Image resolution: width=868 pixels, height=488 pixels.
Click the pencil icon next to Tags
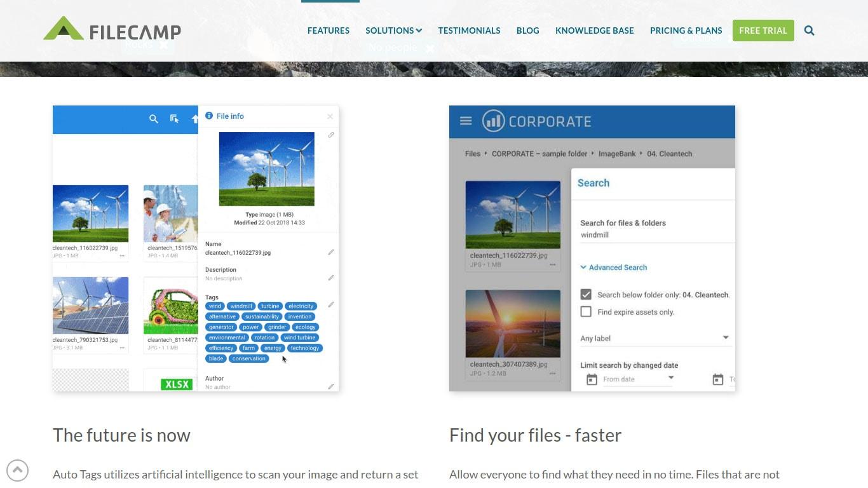pos(330,304)
